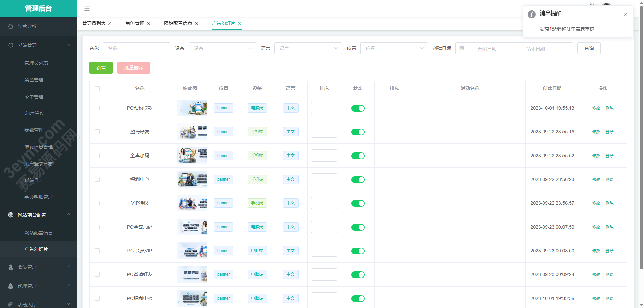The image size is (644, 308).
Task: Switch to the 角色管理 tab
Action: [135, 23]
